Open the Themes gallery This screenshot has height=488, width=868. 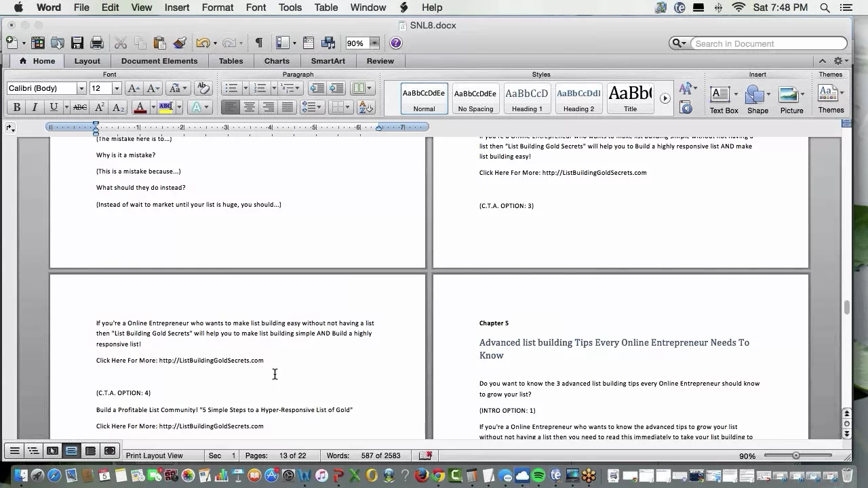coord(831,99)
